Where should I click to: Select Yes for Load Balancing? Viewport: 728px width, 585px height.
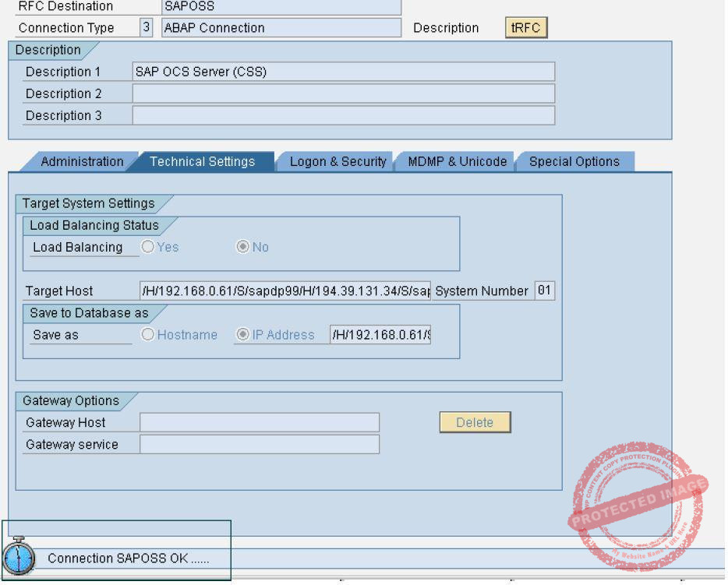pos(148,247)
